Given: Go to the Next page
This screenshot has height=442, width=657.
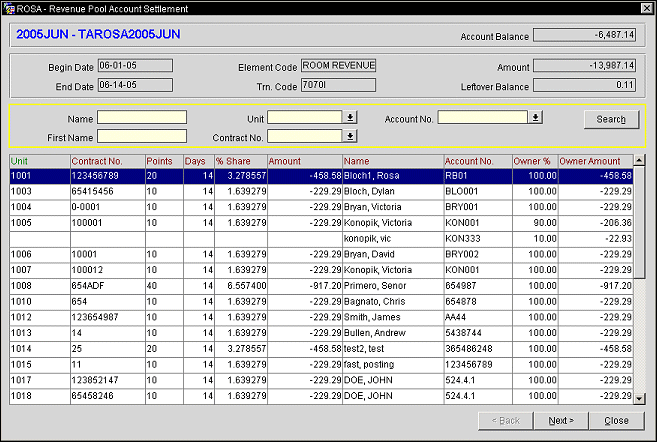Looking at the screenshot, I should point(560,421).
